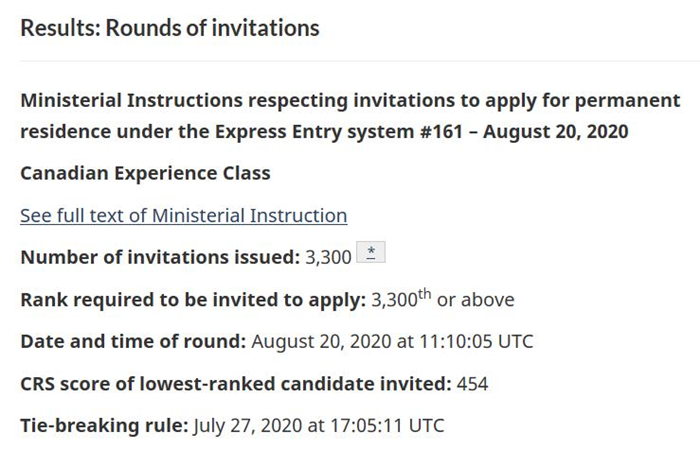Click the "3,300th or above" rank value
The image size is (700, 449).
tap(442, 299)
